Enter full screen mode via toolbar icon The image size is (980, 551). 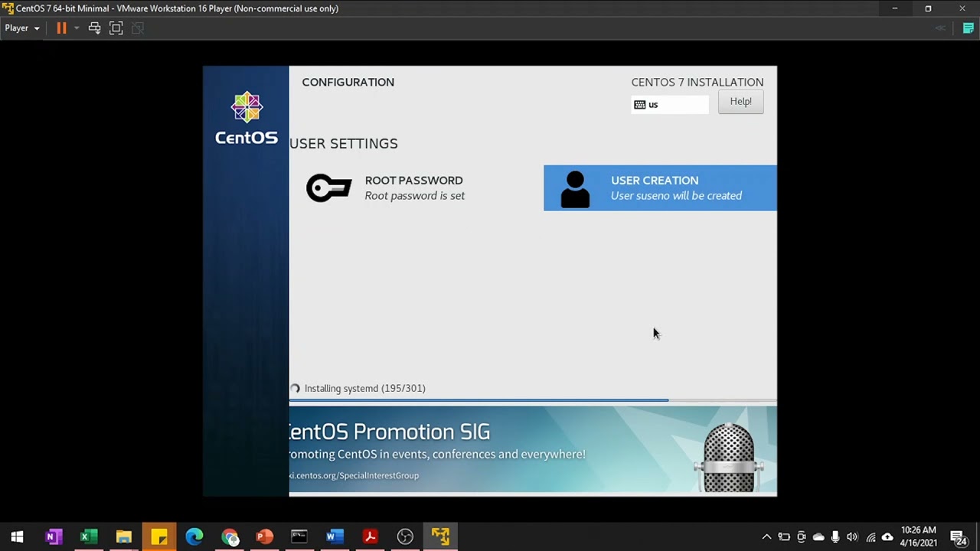[x=116, y=28]
